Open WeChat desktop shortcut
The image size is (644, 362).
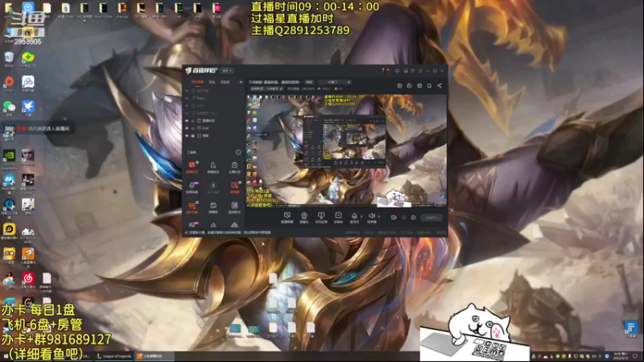(x=9, y=107)
